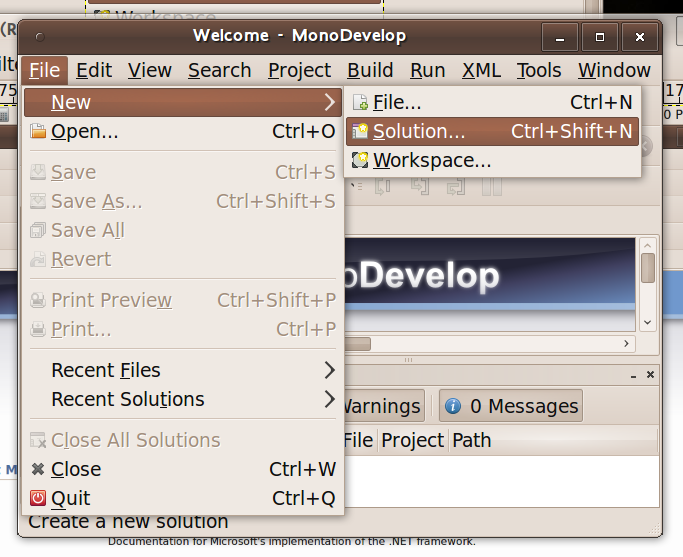Sort by the Project column header
The image size is (683, 557).
(x=413, y=440)
